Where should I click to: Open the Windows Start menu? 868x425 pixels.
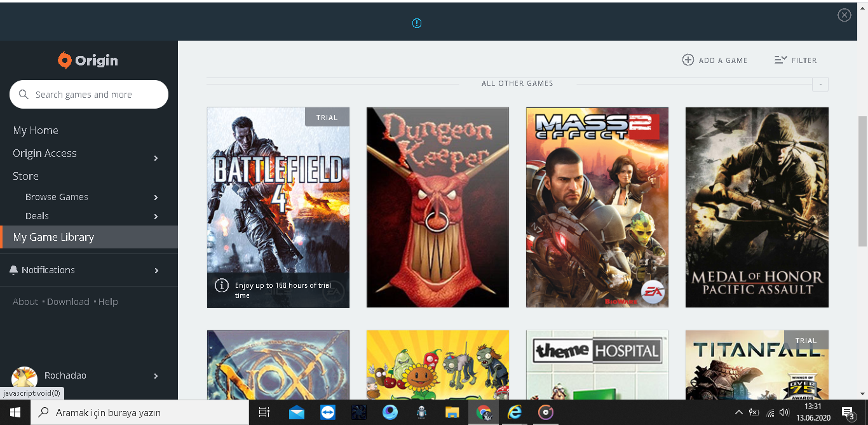pyautogui.click(x=15, y=412)
